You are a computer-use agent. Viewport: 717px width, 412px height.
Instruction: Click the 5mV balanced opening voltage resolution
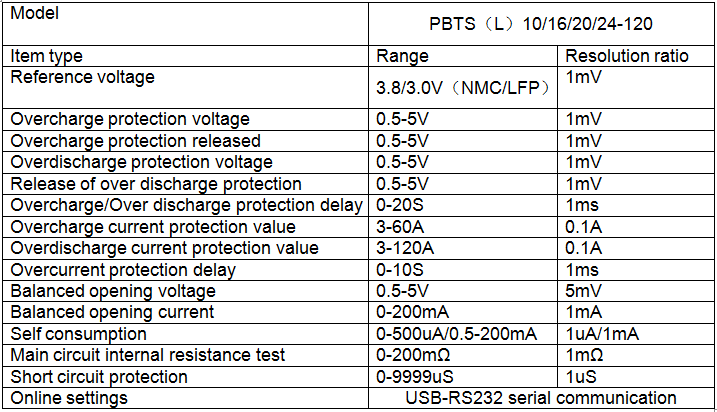pos(584,291)
